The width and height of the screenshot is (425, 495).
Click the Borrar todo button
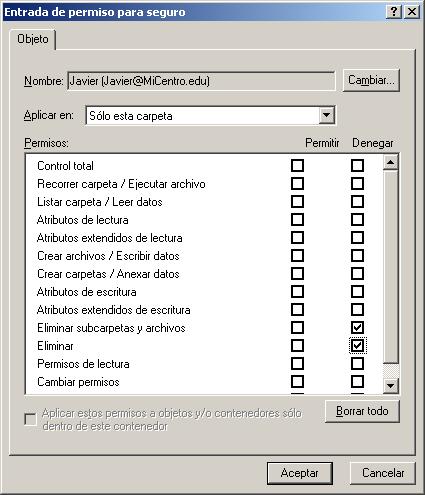click(362, 411)
